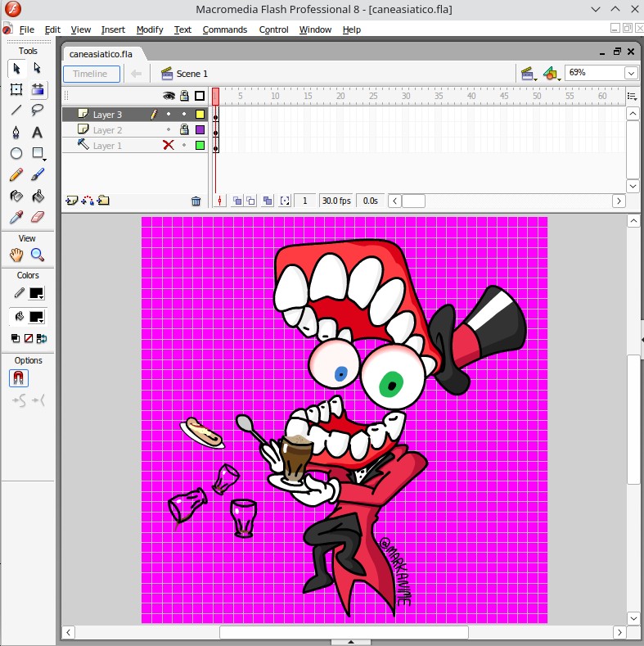Image resolution: width=644 pixels, height=646 pixels.
Task: Select the Text tool
Action: [38, 133]
